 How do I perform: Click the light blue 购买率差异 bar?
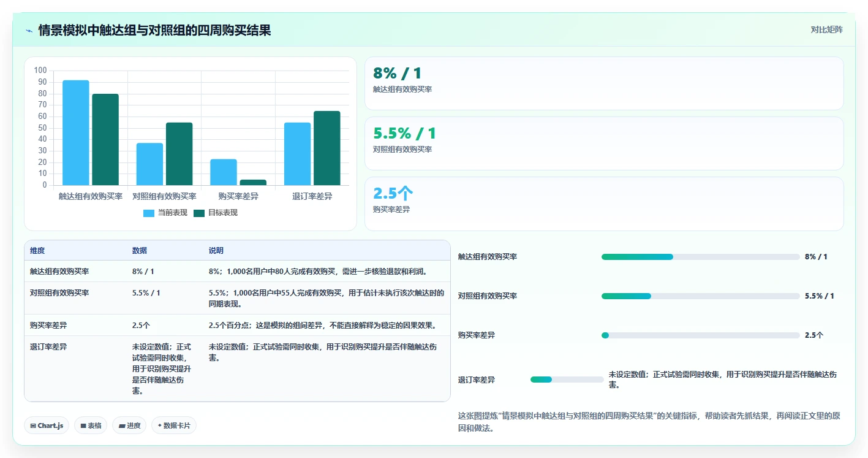click(224, 172)
